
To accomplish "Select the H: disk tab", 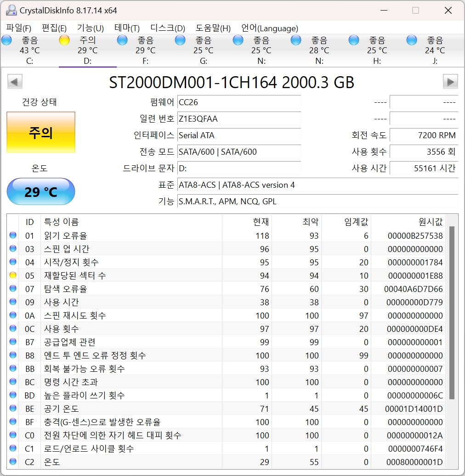I will pos(377,50).
